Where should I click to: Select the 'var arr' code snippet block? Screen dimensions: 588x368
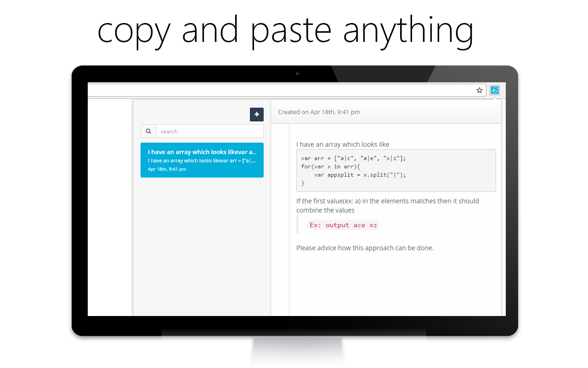tap(396, 170)
